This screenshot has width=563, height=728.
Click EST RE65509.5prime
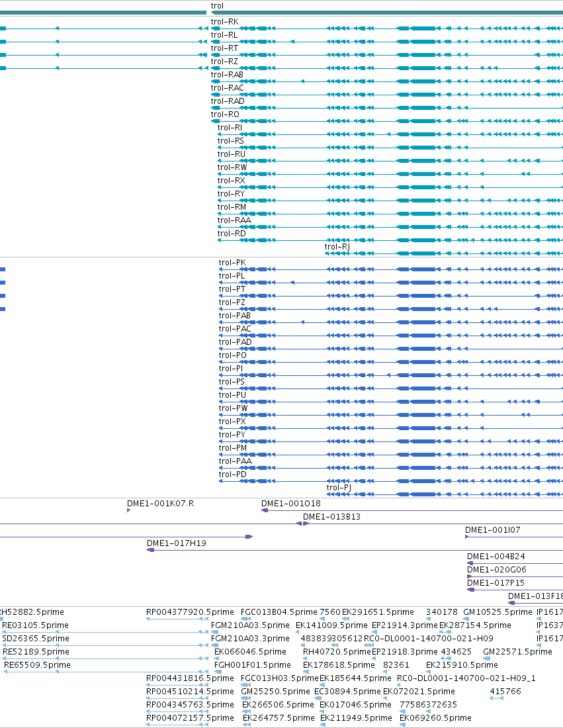[37, 665]
